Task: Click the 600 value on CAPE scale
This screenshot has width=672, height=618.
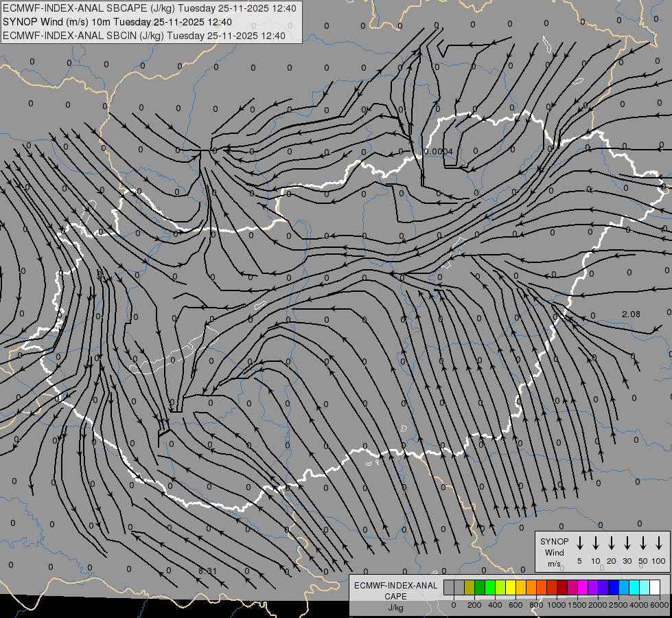Action: (x=515, y=605)
